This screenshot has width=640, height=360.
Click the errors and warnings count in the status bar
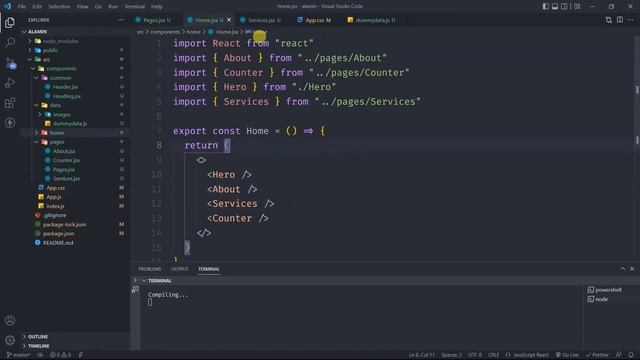pos(60,355)
